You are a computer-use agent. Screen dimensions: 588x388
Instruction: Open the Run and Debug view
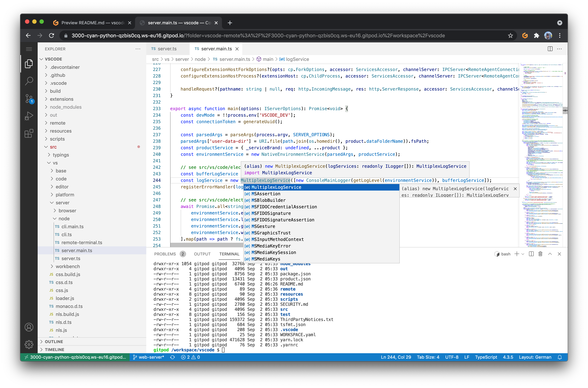[x=29, y=116]
